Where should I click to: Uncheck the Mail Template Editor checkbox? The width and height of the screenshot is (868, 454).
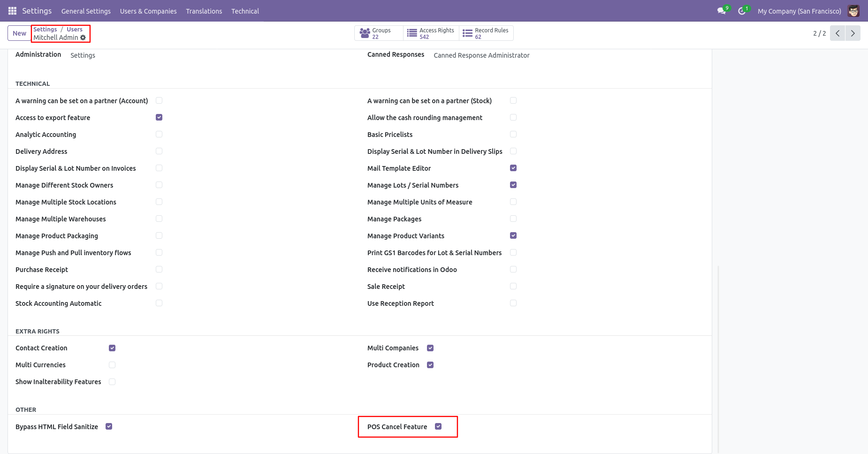click(x=513, y=168)
